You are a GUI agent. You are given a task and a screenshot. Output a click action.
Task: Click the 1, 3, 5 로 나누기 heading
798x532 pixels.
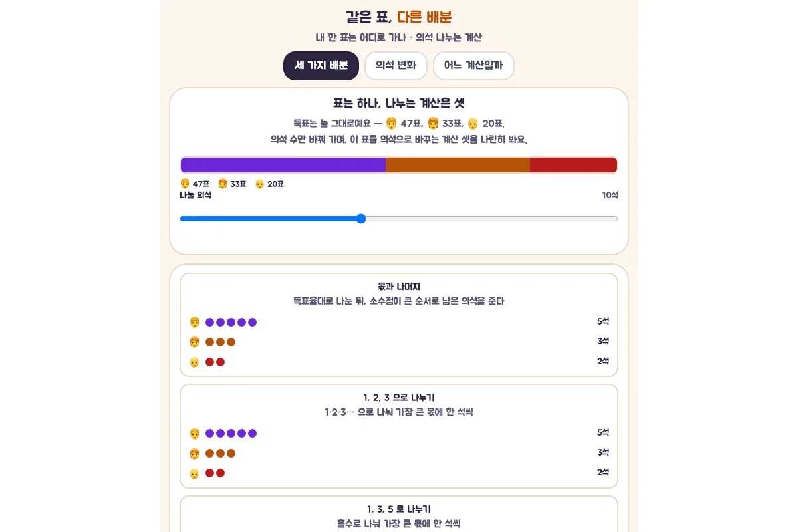tap(399, 509)
